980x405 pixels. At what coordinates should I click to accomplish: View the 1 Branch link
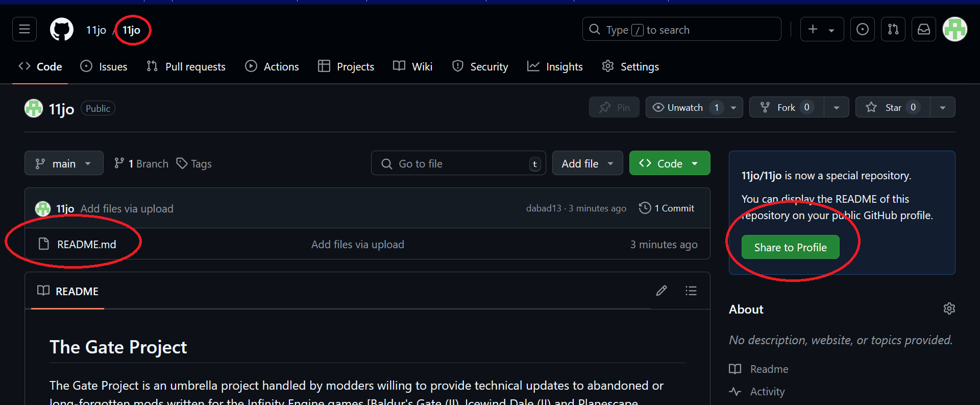pos(141,163)
